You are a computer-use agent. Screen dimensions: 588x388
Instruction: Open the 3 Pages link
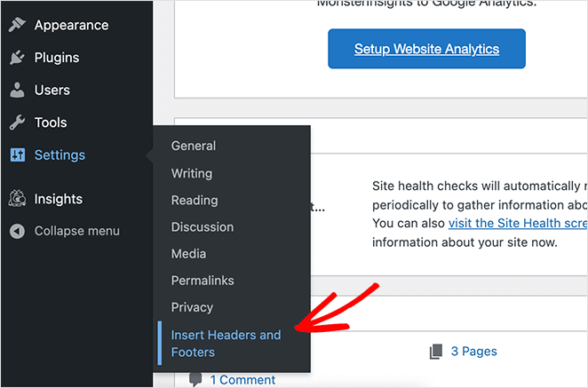point(473,352)
